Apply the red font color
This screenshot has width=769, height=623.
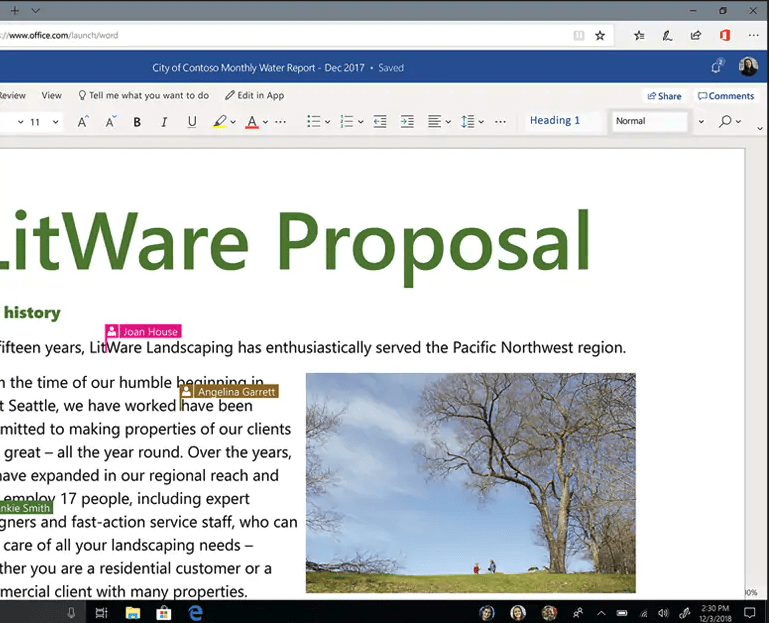(252, 122)
